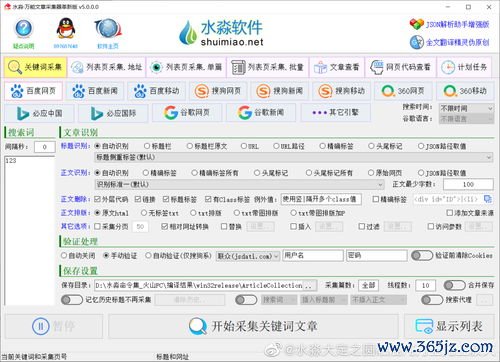Select 精确标签 for body recognition

(160, 173)
